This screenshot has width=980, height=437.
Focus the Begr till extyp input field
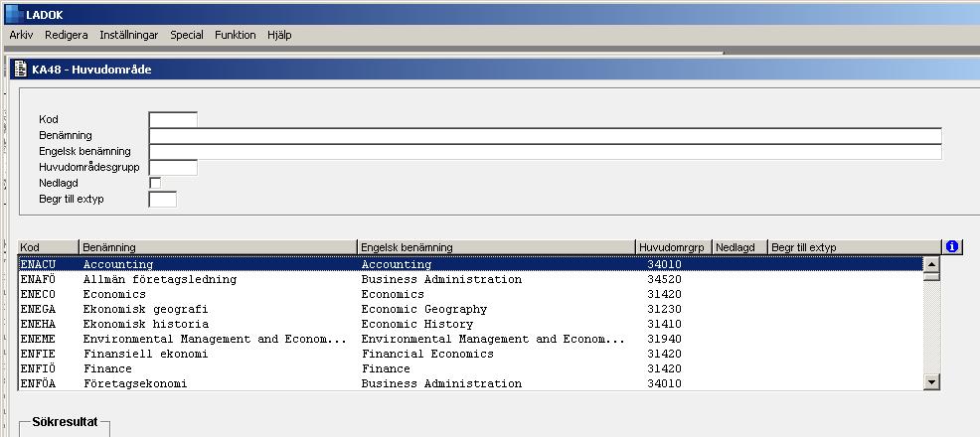click(162, 200)
